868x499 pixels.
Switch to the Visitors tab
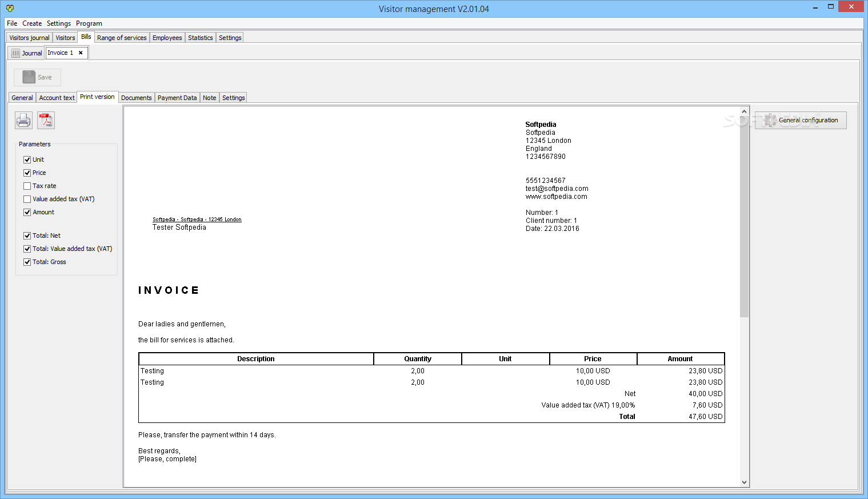[65, 38]
